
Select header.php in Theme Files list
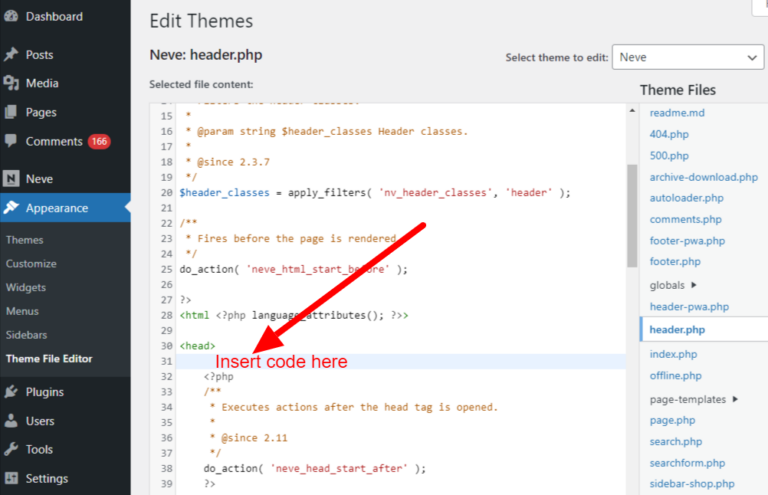click(x=677, y=329)
